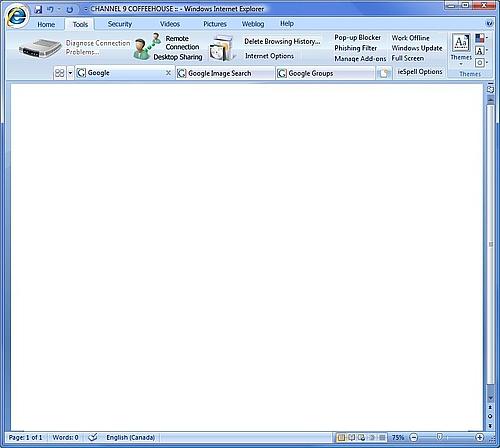Viewport: 500px width, 448px height.
Task: Switch to Full Screen Reading view
Action: (351, 437)
